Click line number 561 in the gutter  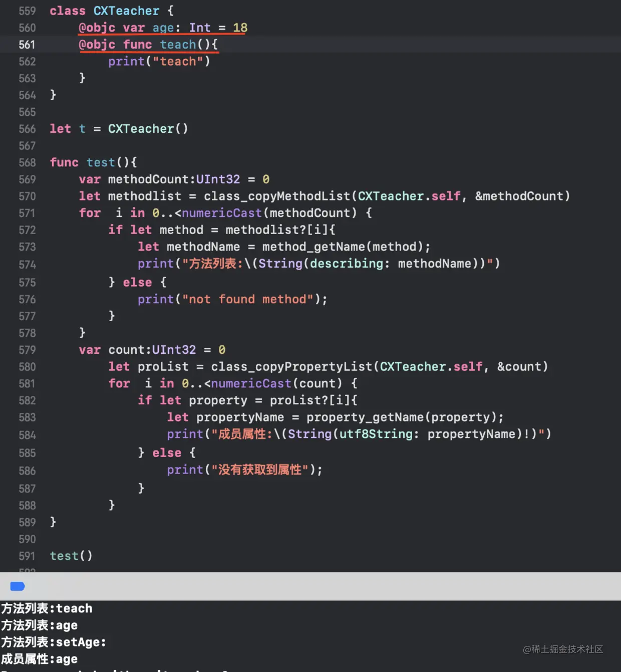click(x=27, y=45)
